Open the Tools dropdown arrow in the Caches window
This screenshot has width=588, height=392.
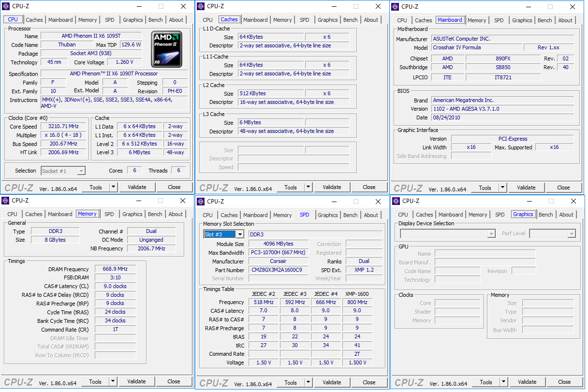coord(308,187)
